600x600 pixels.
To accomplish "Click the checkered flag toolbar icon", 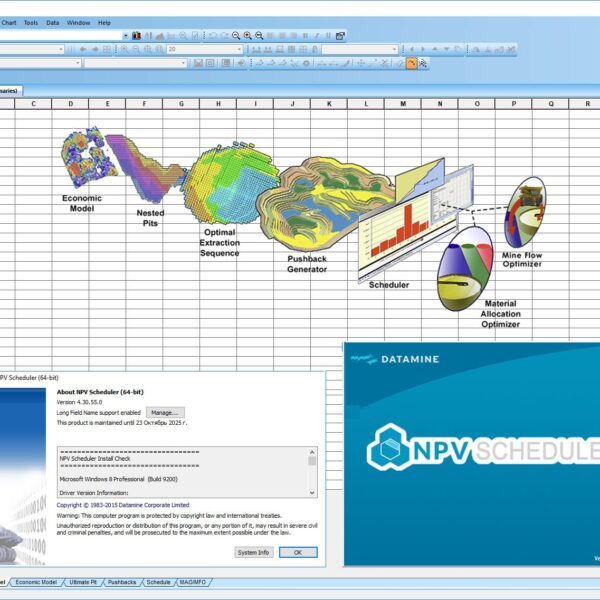I will point(423,63).
